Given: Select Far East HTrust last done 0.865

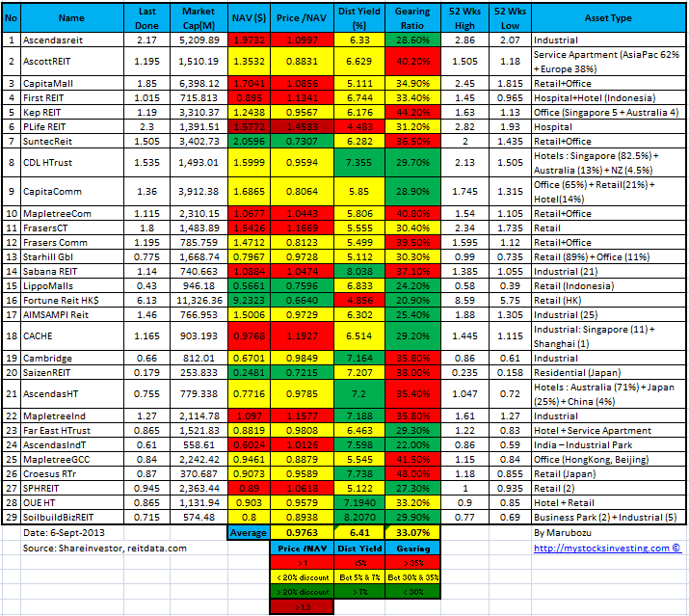Looking at the screenshot, I should (146, 431).
